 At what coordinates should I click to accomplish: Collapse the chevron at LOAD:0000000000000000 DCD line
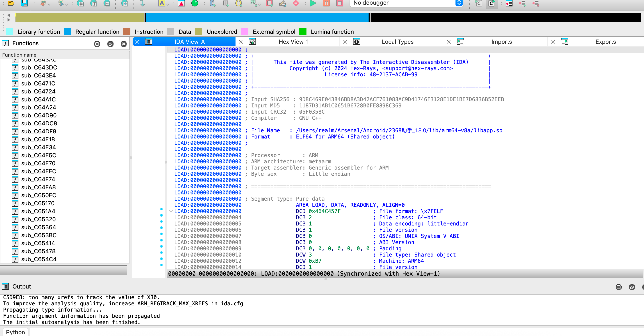click(171, 211)
